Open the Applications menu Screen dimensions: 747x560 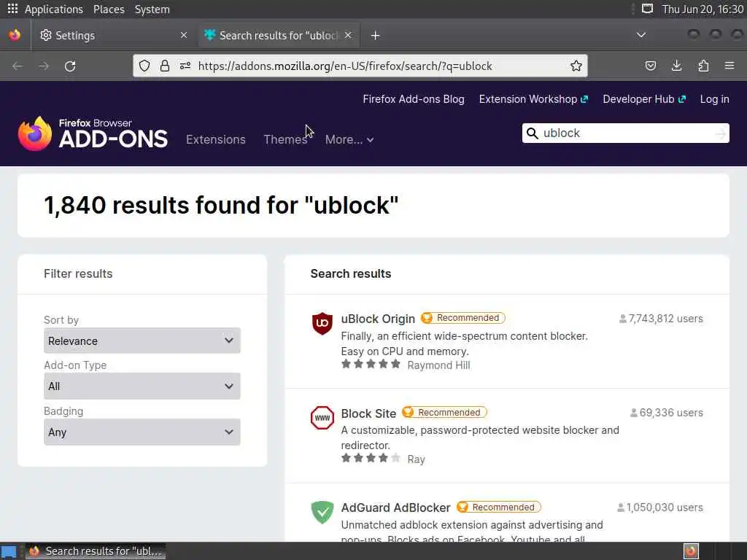(x=45, y=9)
